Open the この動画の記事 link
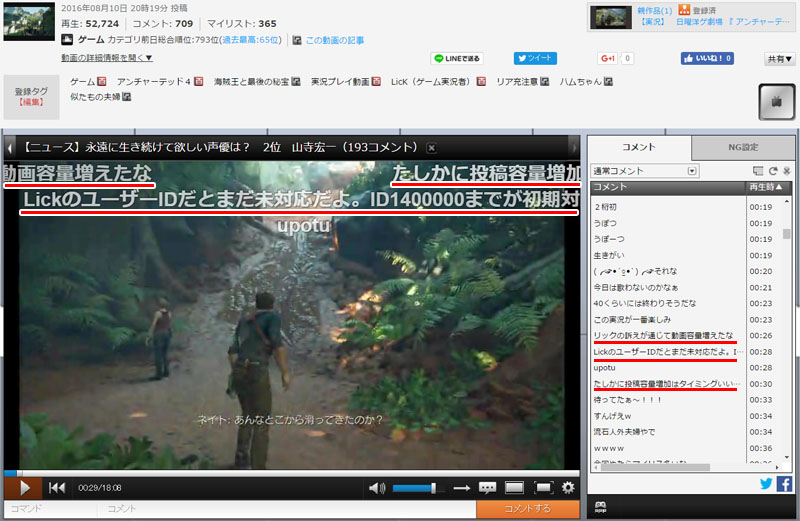 (334, 40)
